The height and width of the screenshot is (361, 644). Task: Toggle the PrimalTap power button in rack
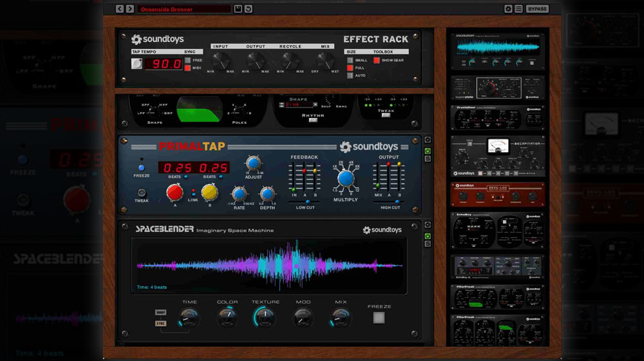(427, 150)
